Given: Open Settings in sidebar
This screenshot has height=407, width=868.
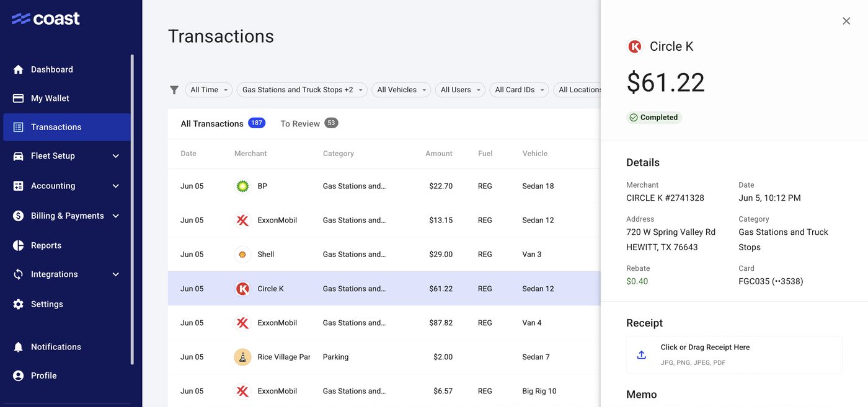Looking at the screenshot, I should (x=67, y=304).
